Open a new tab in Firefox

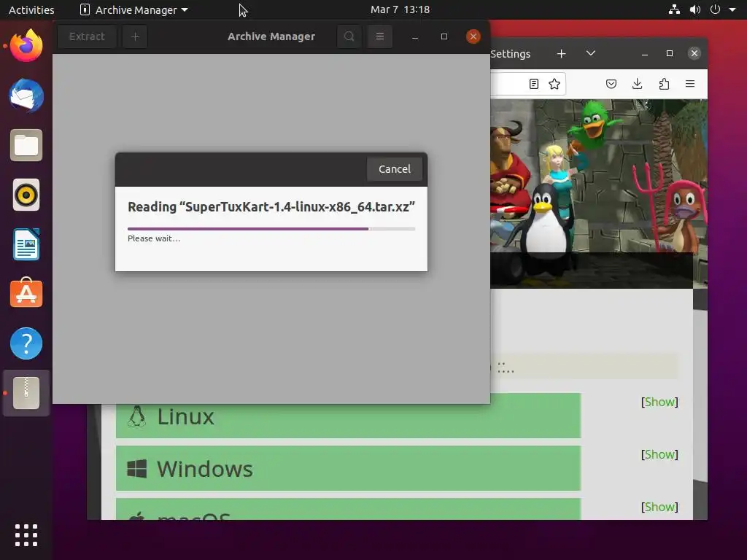click(561, 54)
